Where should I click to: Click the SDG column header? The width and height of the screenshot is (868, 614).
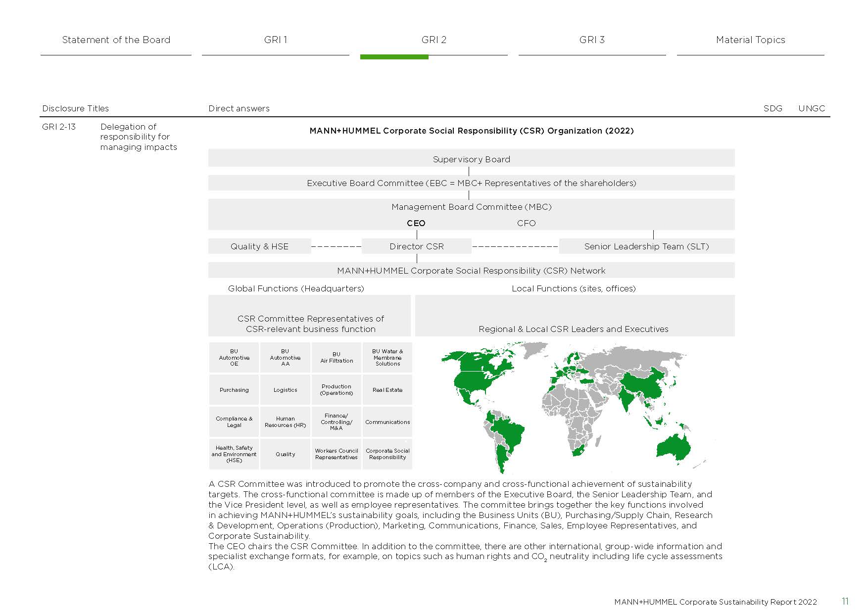(x=773, y=108)
